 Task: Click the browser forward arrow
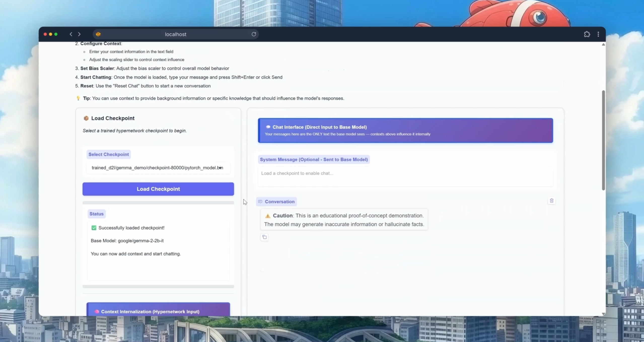79,34
